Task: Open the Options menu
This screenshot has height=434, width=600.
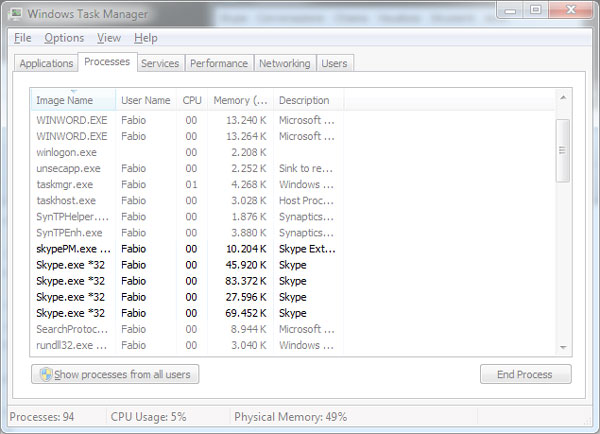Action: (64, 38)
